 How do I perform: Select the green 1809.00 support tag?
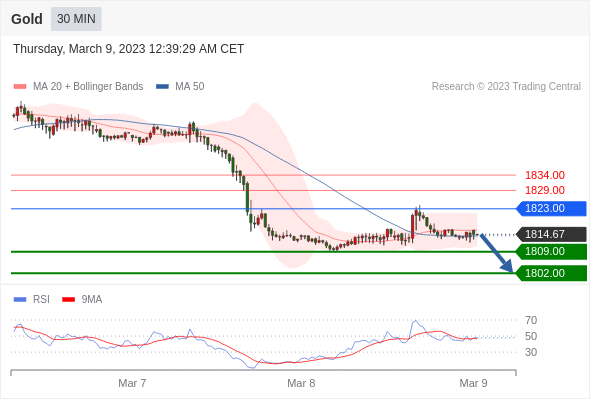[x=551, y=251]
